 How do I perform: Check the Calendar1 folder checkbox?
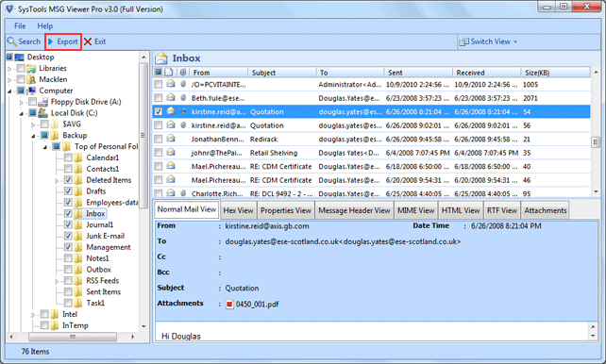point(68,157)
